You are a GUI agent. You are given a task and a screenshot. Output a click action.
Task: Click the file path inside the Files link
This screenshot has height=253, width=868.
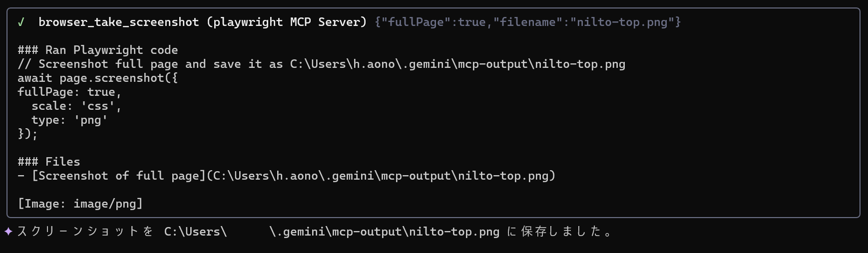[381, 176]
